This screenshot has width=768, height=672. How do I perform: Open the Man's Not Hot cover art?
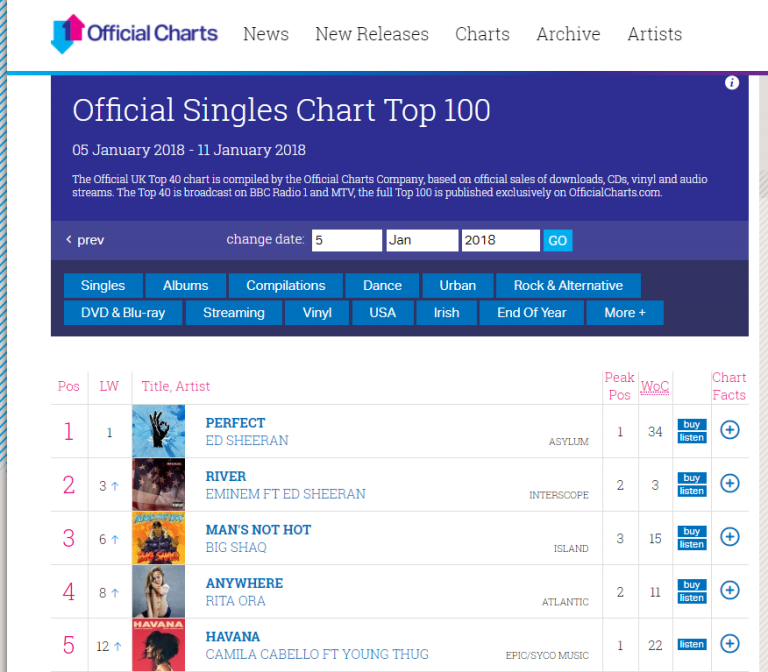(x=158, y=538)
